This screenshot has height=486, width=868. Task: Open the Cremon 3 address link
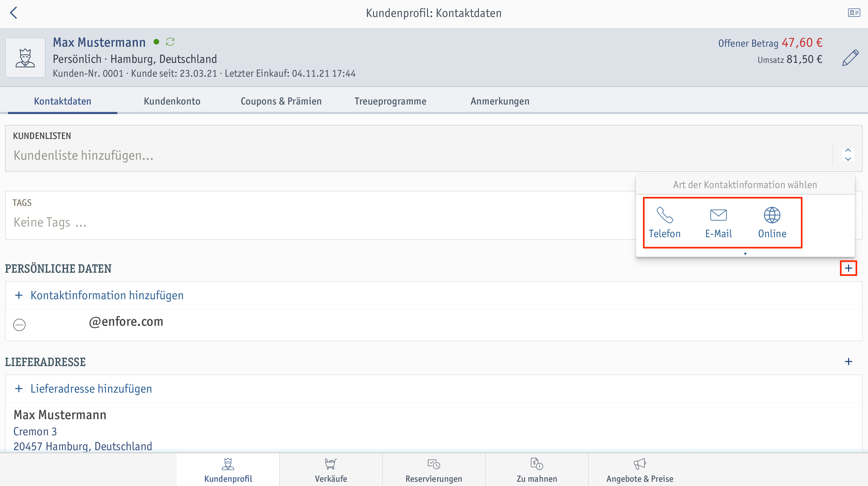pos(35,431)
